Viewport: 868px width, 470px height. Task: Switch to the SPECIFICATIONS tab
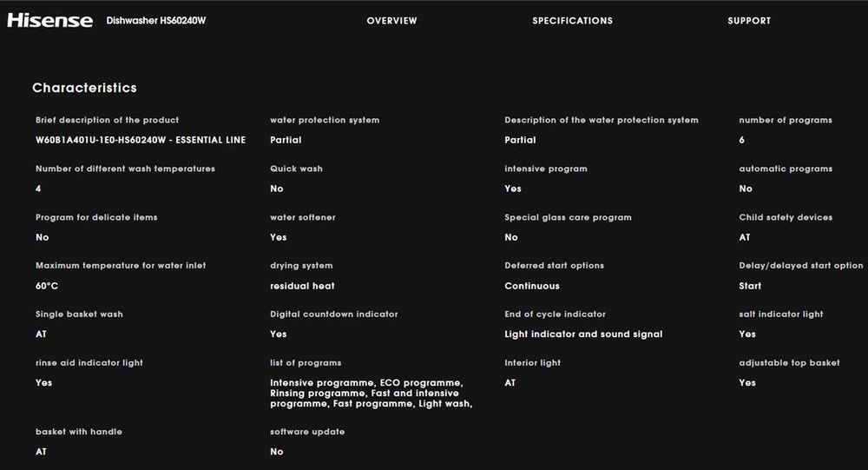572,21
